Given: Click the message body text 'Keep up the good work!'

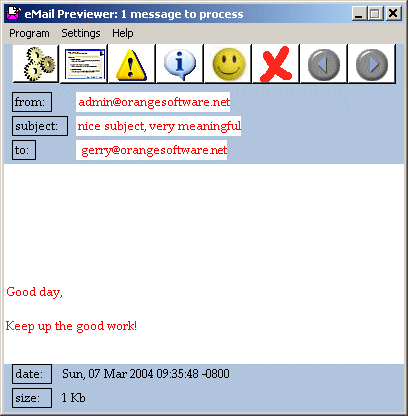Looking at the screenshot, I should (71, 326).
